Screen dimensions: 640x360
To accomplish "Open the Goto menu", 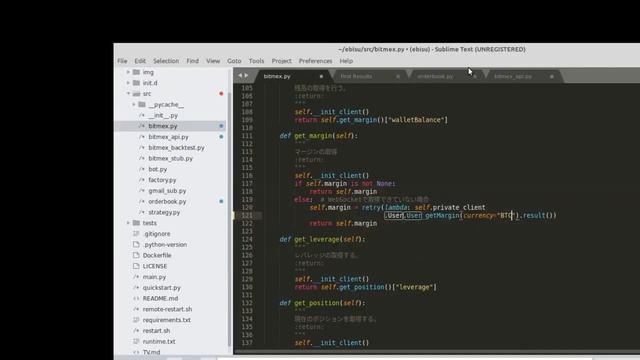I will [x=234, y=61].
